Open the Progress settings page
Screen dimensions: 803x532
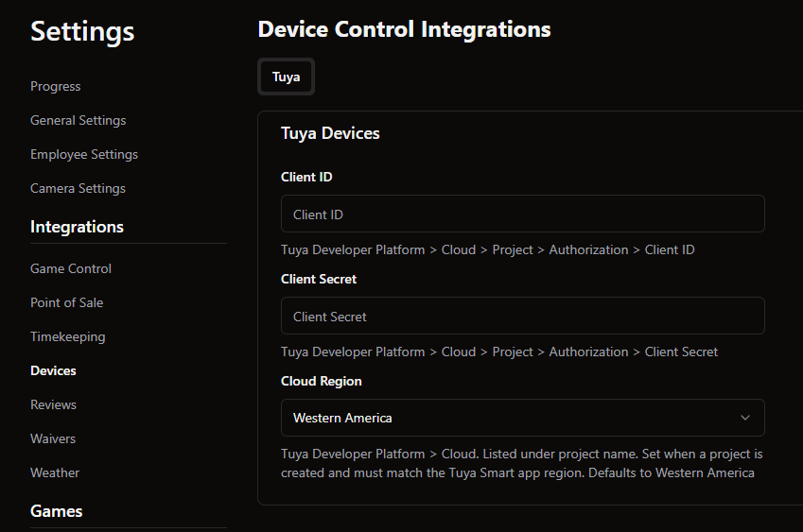55,86
